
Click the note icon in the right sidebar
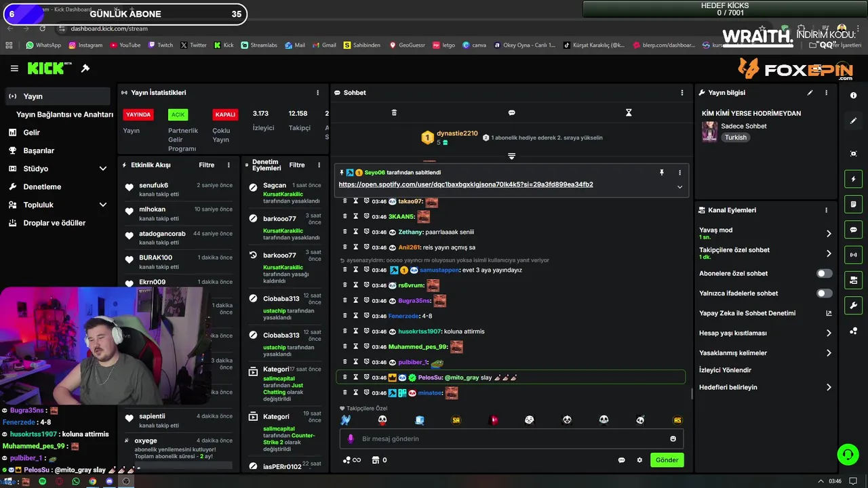853,204
